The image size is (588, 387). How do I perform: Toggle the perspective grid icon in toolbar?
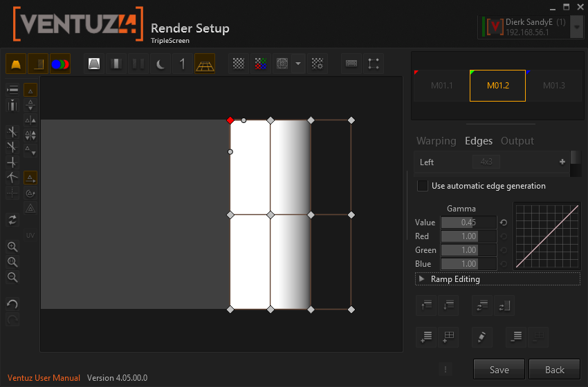(x=204, y=64)
